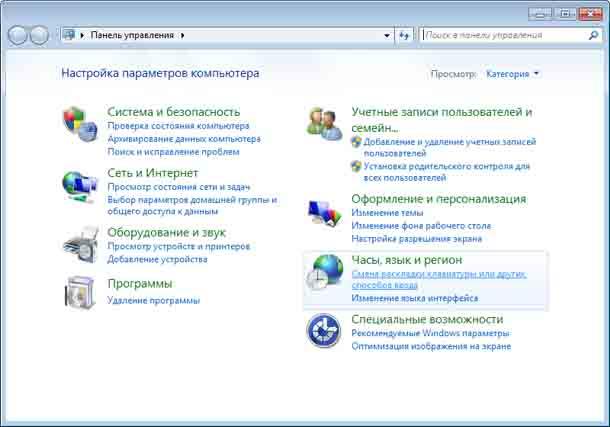Open Ease of Access blue circle icon

tap(324, 331)
